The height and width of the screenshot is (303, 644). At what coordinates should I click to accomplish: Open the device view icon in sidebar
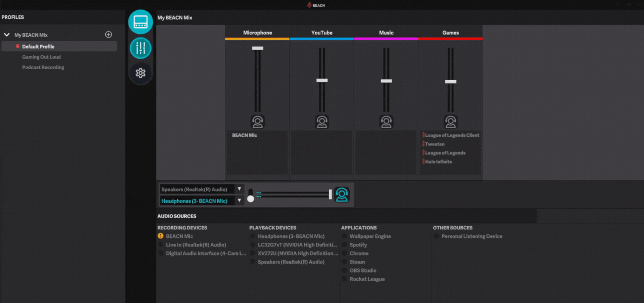(x=140, y=22)
